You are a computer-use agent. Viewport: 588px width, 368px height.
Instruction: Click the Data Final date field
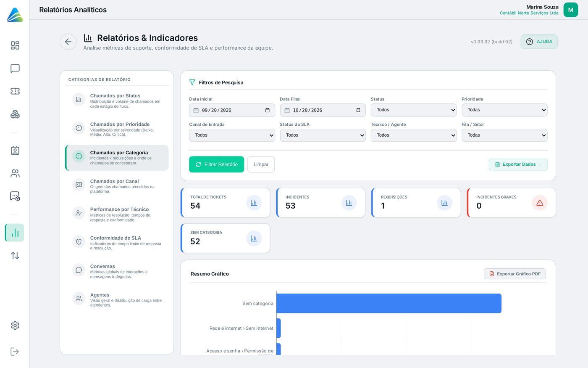tap(323, 110)
